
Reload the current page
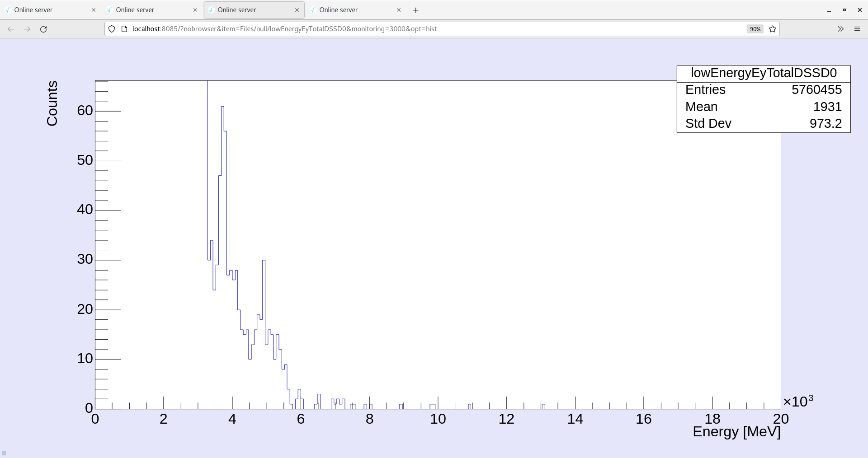pyautogui.click(x=43, y=29)
